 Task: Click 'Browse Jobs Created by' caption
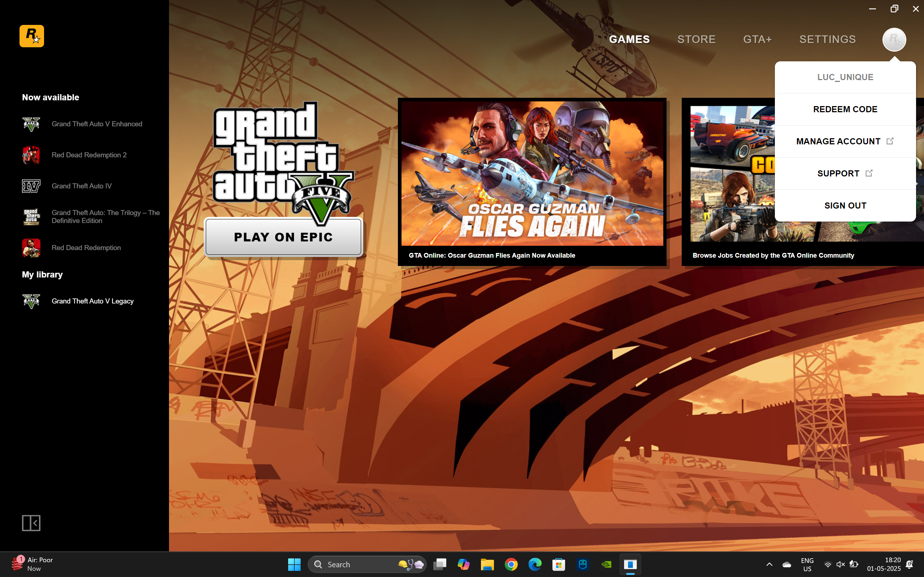(773, 255)
